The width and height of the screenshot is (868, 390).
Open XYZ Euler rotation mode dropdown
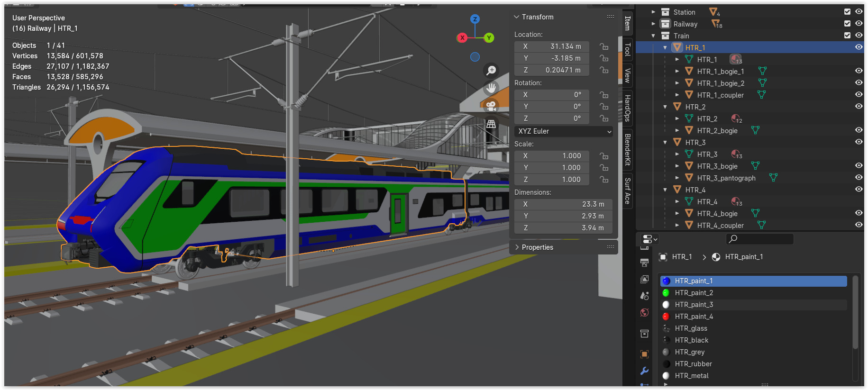564,131
